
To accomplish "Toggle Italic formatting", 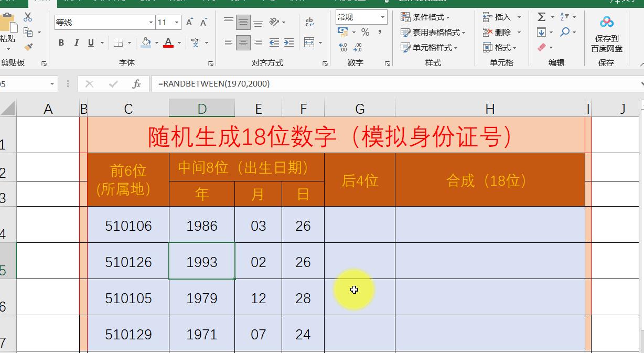I will 77,42.
